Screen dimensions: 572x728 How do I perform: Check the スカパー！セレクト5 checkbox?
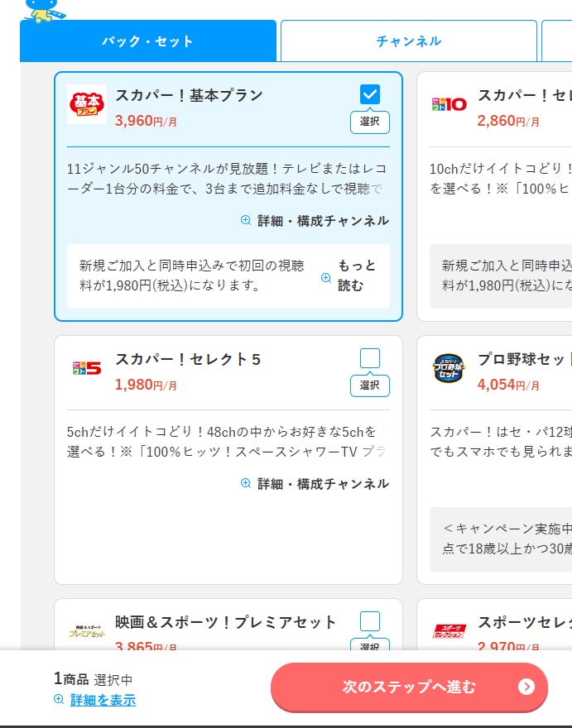coord(370,358)
